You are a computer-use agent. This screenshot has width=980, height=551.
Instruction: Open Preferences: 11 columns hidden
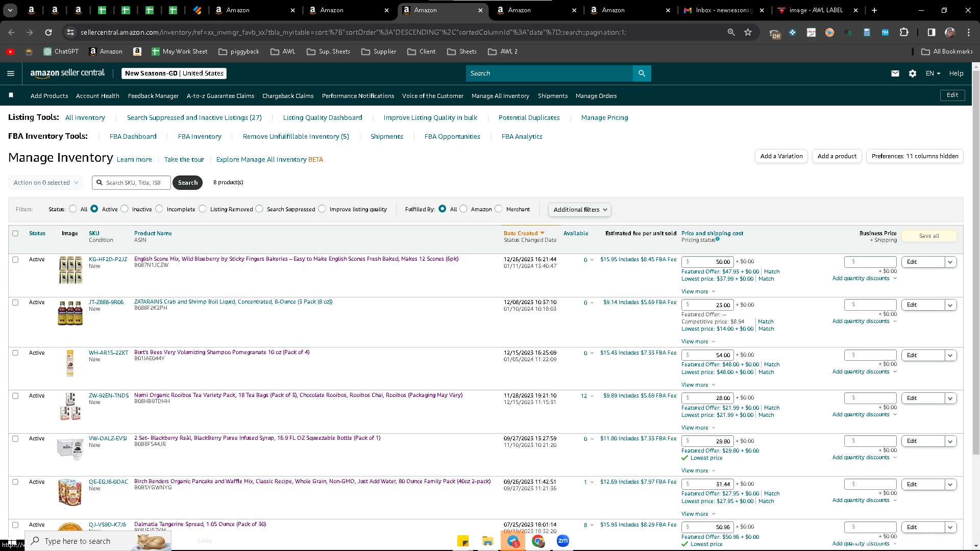point(915,156)
